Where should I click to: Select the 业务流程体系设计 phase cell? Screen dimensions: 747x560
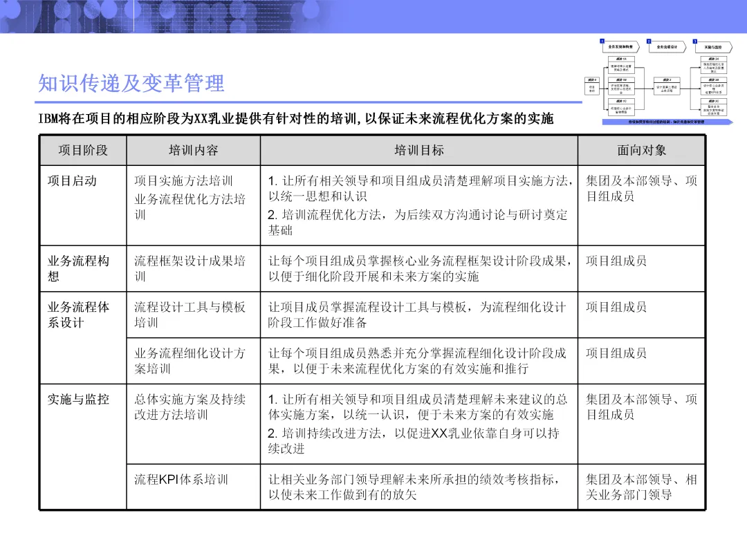point(84,337)
